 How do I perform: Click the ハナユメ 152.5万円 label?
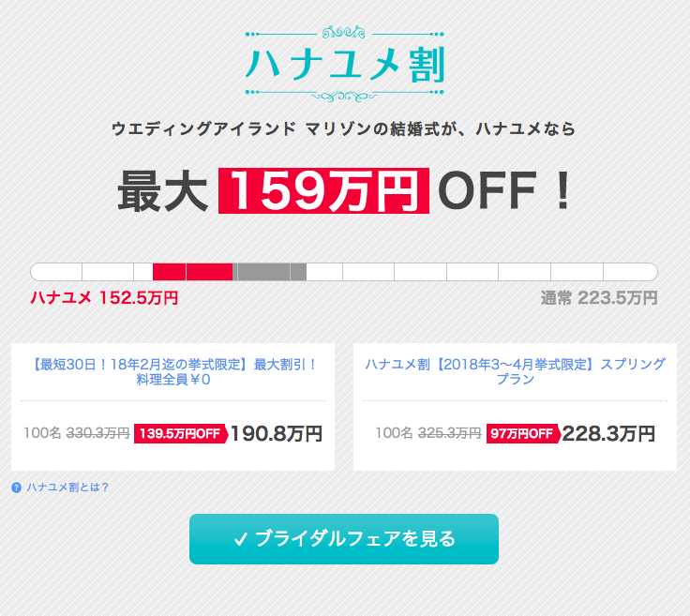[x=104, y=298]
